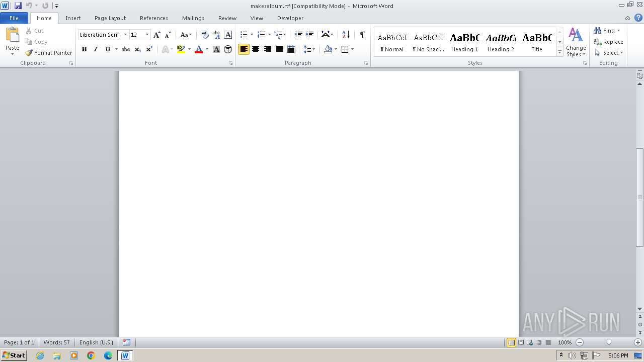This screenshot has width=644, height=362.
Task: Toggle Strikethrough formatting
Action: (126, 49)
